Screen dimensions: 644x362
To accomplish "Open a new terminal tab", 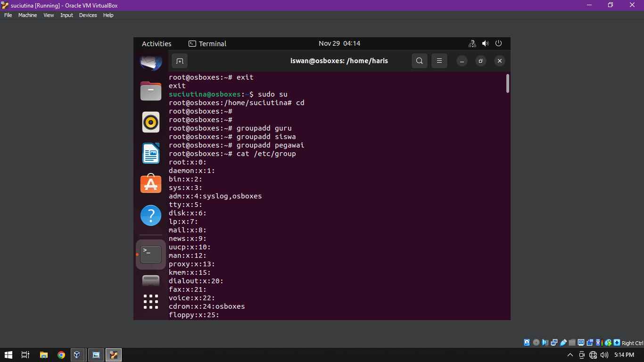I will [180, 61].
